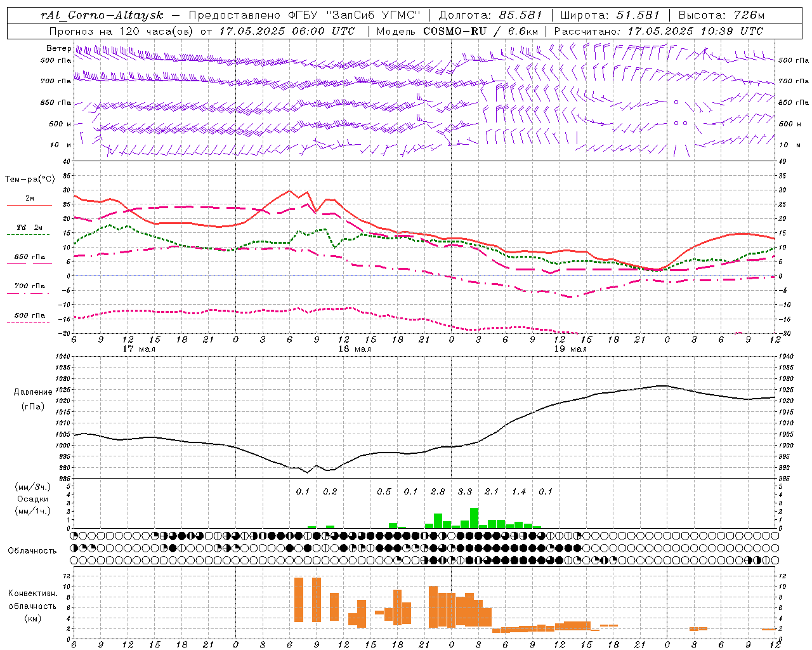
Task: Click the '700 гПа' temperature legend entry
Action: click(30, 286)
